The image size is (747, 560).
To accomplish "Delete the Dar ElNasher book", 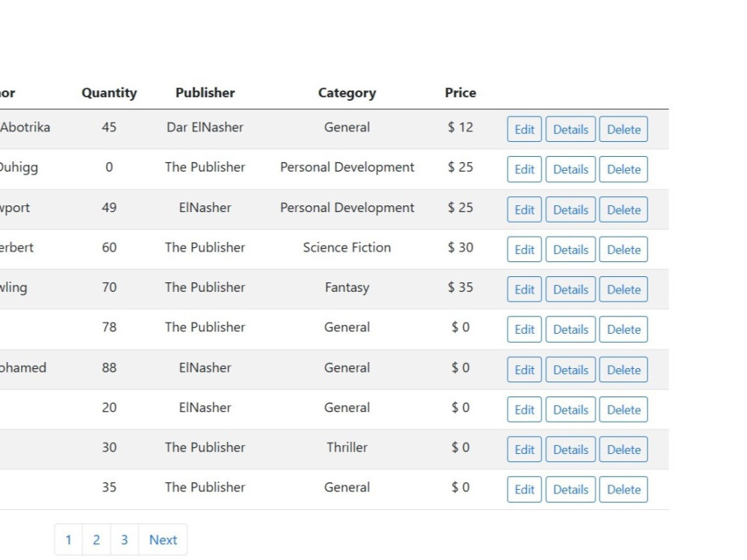I will click(x=623, y=129).
